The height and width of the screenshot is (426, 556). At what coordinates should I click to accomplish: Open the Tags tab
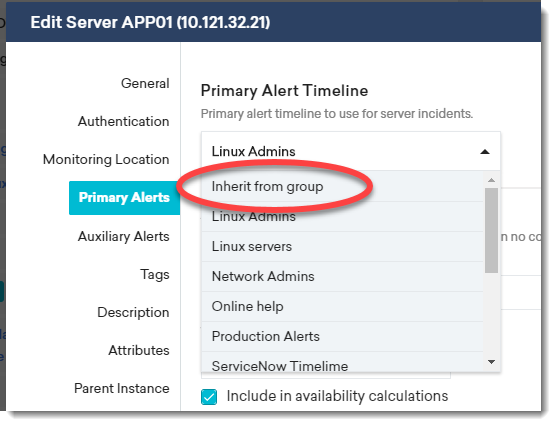[x=155, y=275]
